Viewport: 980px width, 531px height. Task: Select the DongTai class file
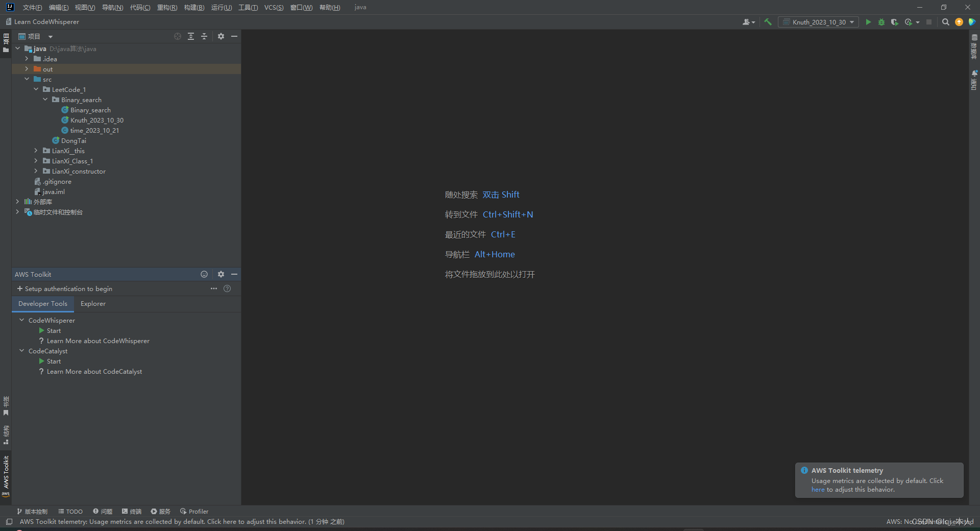73,141
